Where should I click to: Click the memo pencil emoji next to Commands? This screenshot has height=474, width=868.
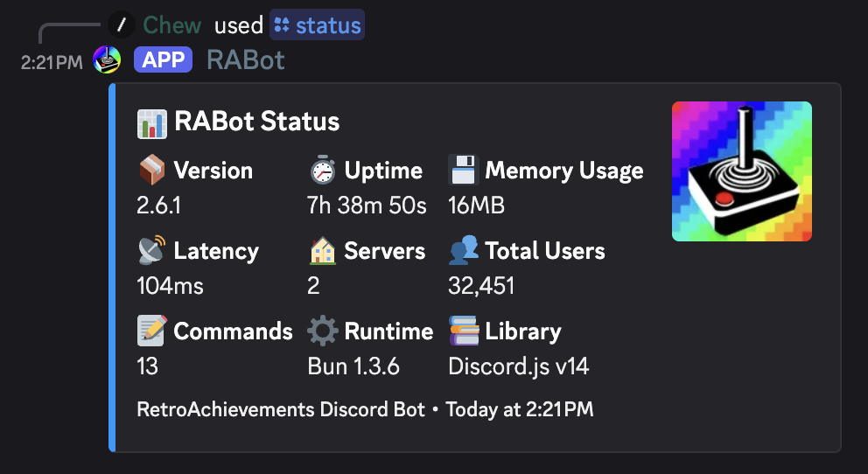(x=151, y=331)
